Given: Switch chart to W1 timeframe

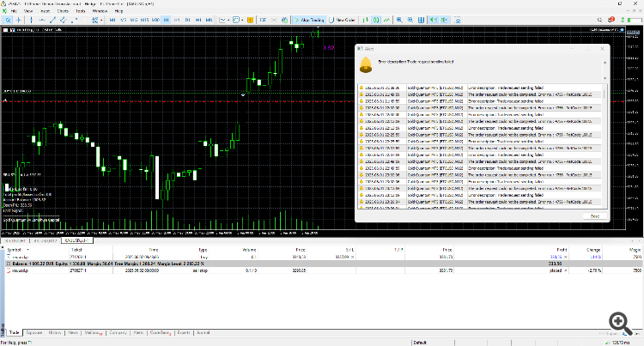Looking at the screenshot, I should click(198, 20).
